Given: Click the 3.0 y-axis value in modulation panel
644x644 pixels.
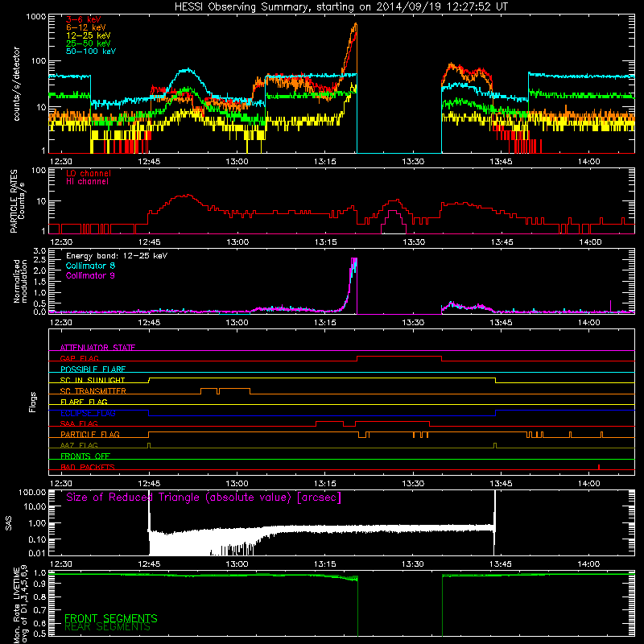Looking at the screenshot, I should pyautogui.click(x=39, y=251).
